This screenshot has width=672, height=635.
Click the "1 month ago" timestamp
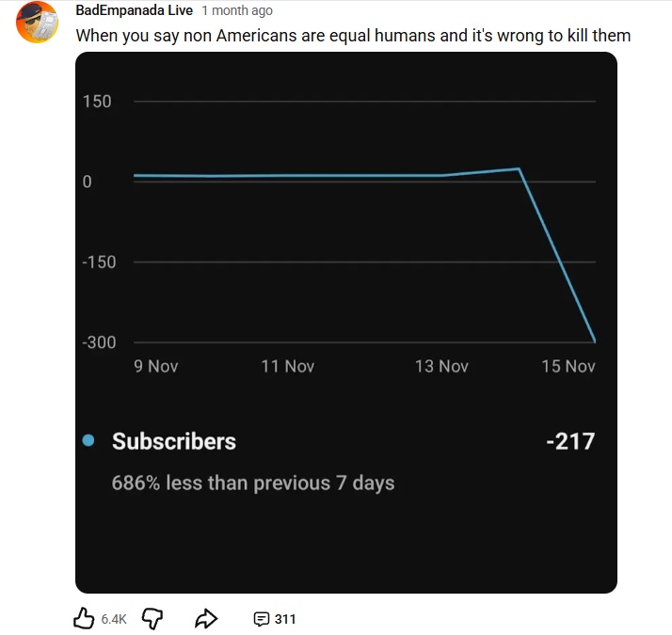coord(237,10)
